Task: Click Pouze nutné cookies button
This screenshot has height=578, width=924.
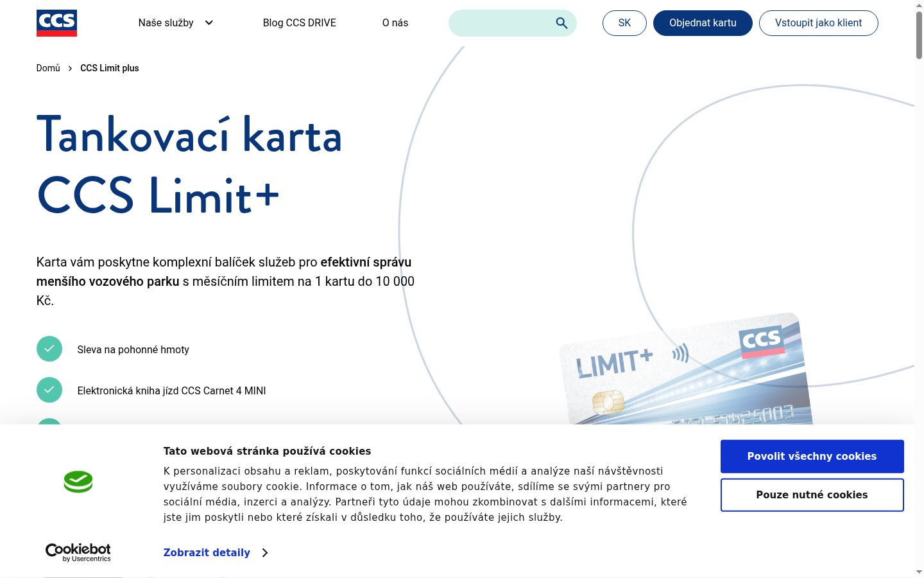Action: tap(812, 495)
